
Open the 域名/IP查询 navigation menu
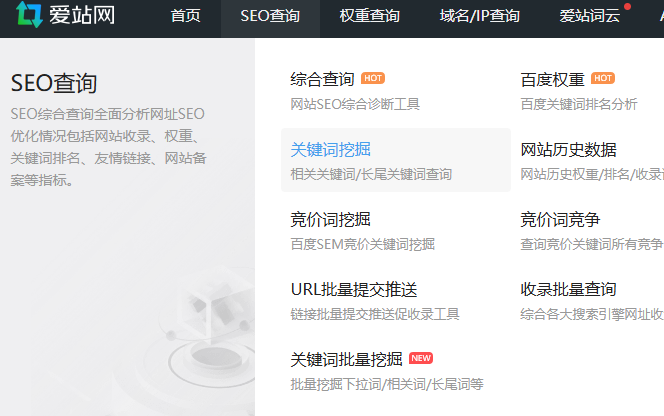(x=479, y=16)
